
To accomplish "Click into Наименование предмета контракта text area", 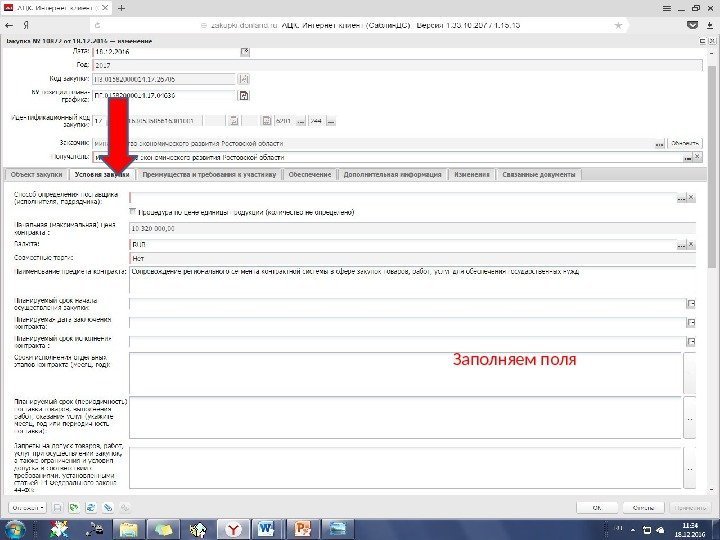I will pyautogui.click(x=412, y=280).
